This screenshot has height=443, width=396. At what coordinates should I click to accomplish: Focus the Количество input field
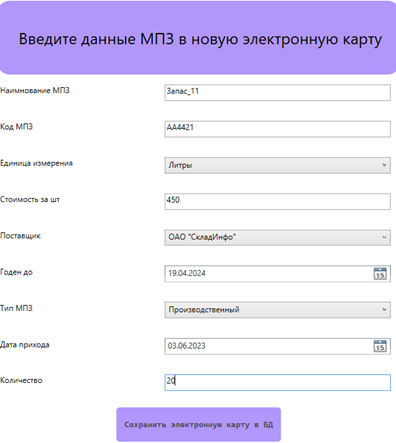coord(277,382)
